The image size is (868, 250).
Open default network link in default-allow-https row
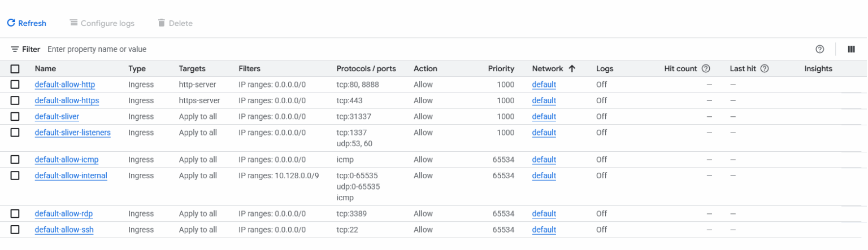click(544, 100)
